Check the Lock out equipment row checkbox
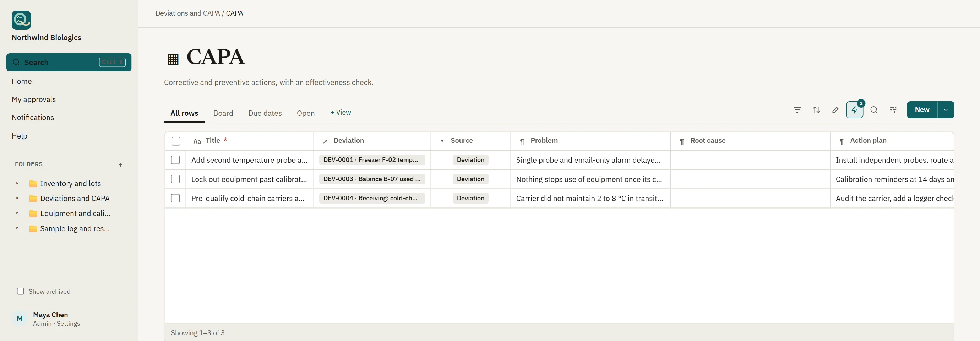 [x=175, y=179]
